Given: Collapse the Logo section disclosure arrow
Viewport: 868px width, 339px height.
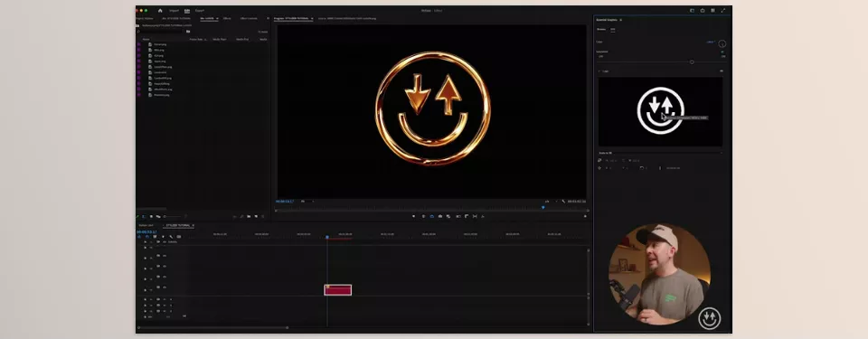Looking at the screenshot, I should click(599, 71).
